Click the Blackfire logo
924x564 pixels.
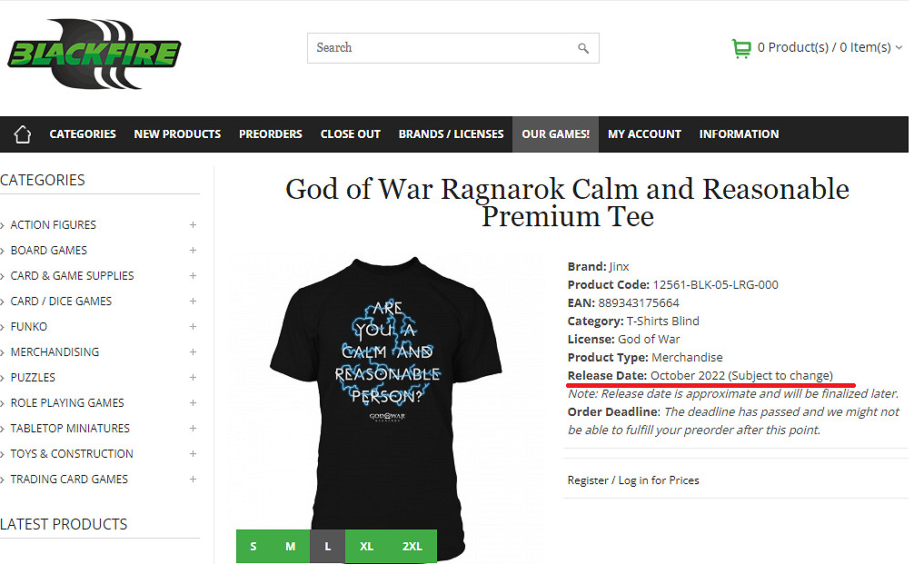[x=94, y=54]
